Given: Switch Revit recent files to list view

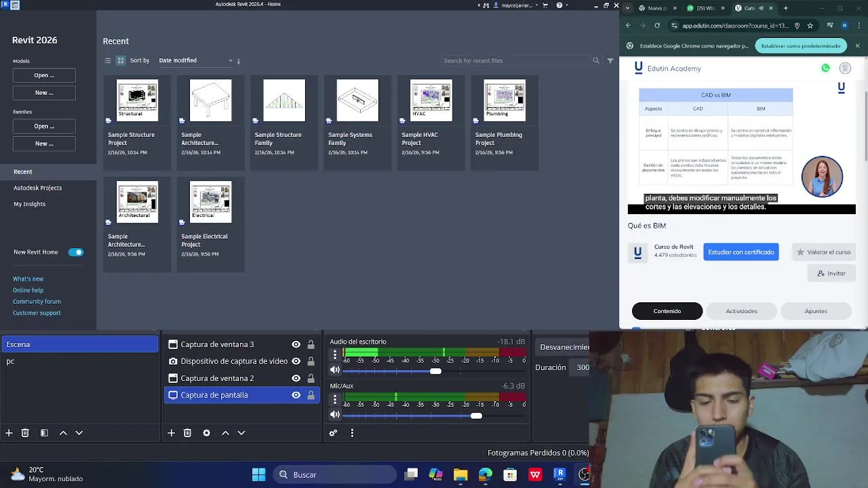Looking at the screenshot, I should coord(107,60).
